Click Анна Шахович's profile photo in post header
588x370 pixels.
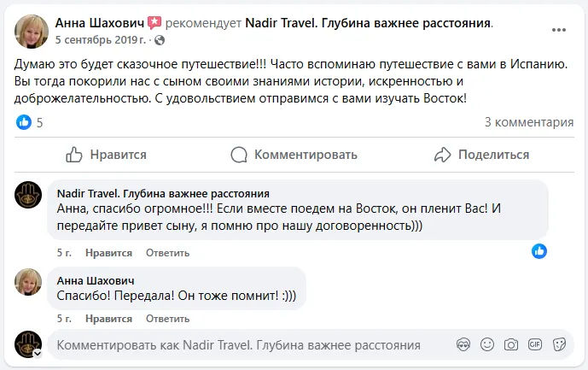[x=32, y=31]
